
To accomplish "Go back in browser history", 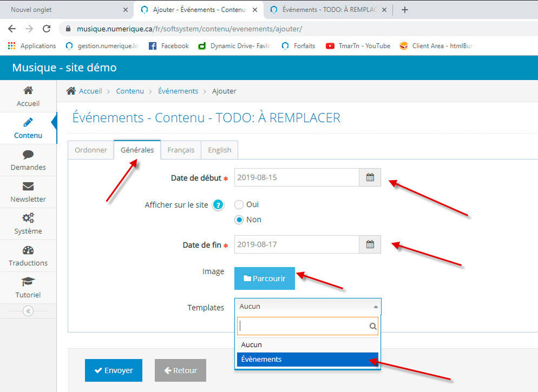I will [12, 29].
